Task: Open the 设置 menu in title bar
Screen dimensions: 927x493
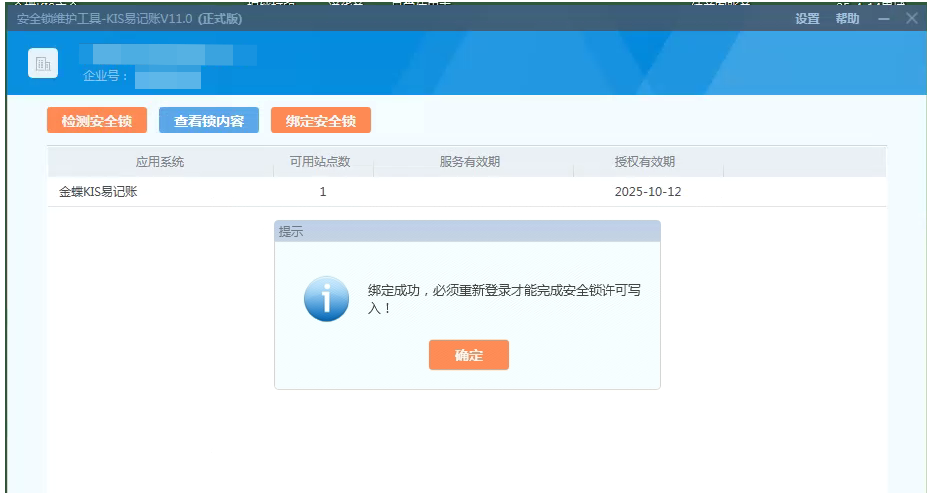Action: (807, 19)
